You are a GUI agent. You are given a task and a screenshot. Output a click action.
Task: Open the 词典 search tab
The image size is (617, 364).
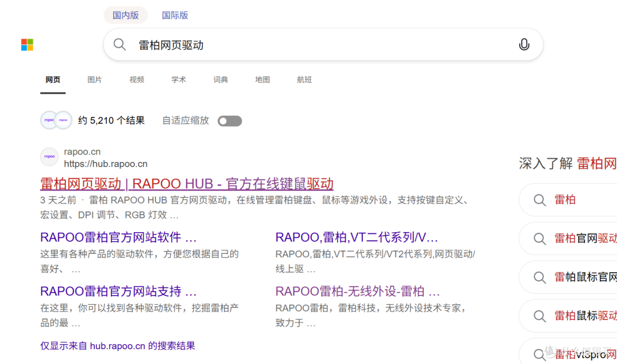click(221, 80)
